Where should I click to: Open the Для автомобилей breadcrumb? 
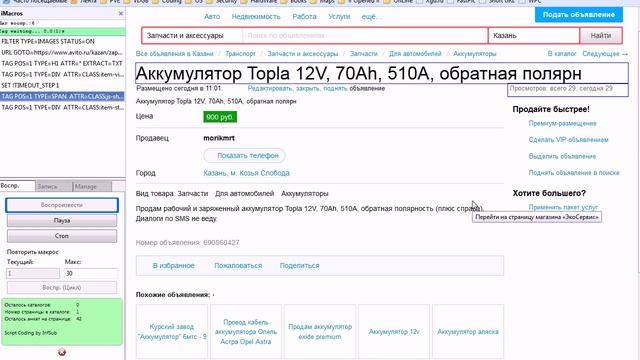(x=415, y=54)
